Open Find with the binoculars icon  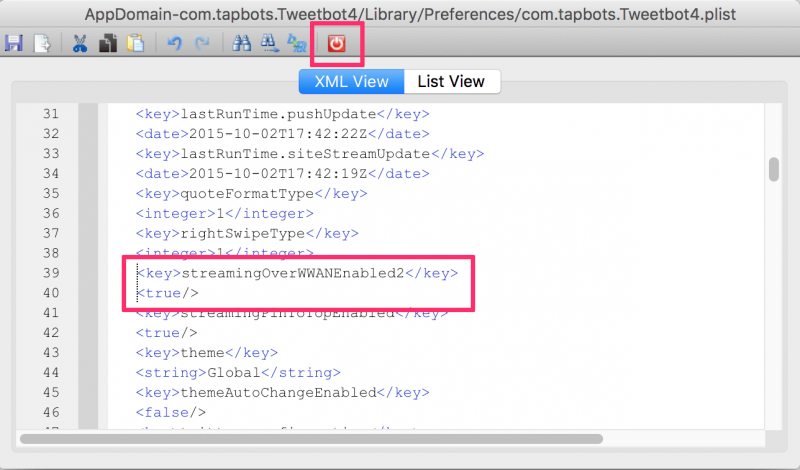coord(241,43)
